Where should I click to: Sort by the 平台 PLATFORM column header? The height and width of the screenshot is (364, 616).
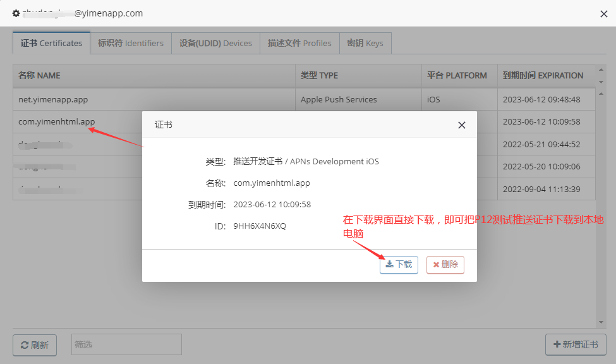pos(460,75)
